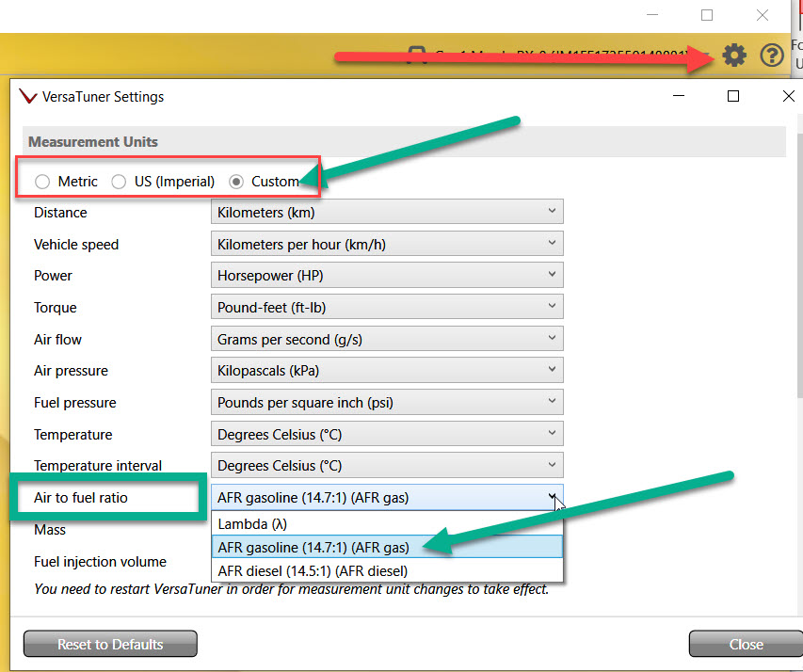The image size is (803, 672).
Task: Open the Air pressure unit dropdown
Action: [x=387, y=371]
